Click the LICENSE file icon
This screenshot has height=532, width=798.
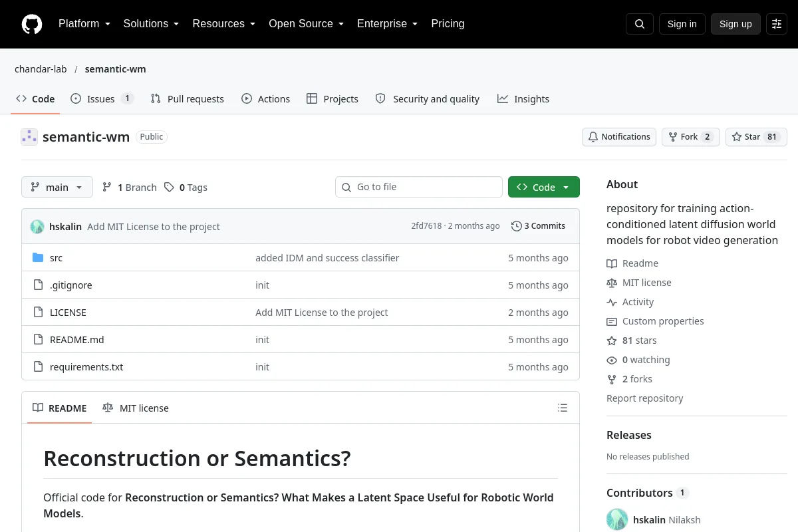(38, 313)
